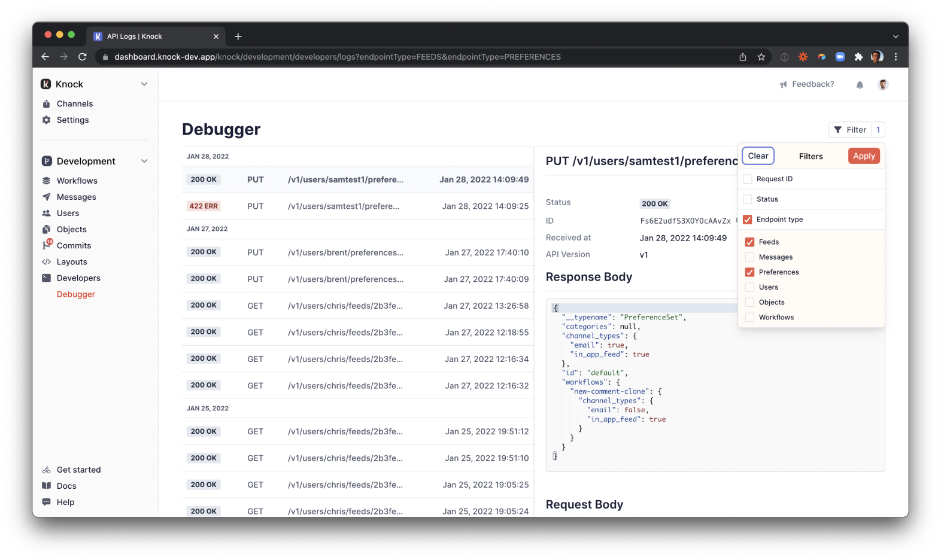Go to Users in sidebar
The width and height of the screenshot is (941, 560).
click(x=68, y=213)
